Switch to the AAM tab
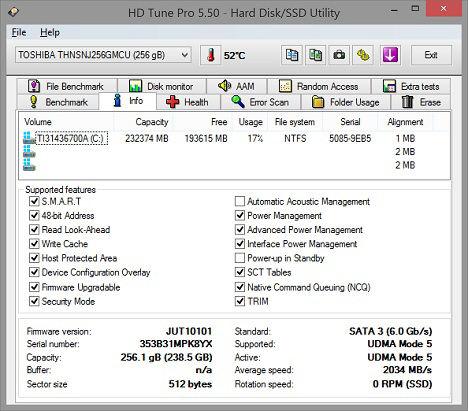This screenshot has width=468, height=411. coord(237,86)
